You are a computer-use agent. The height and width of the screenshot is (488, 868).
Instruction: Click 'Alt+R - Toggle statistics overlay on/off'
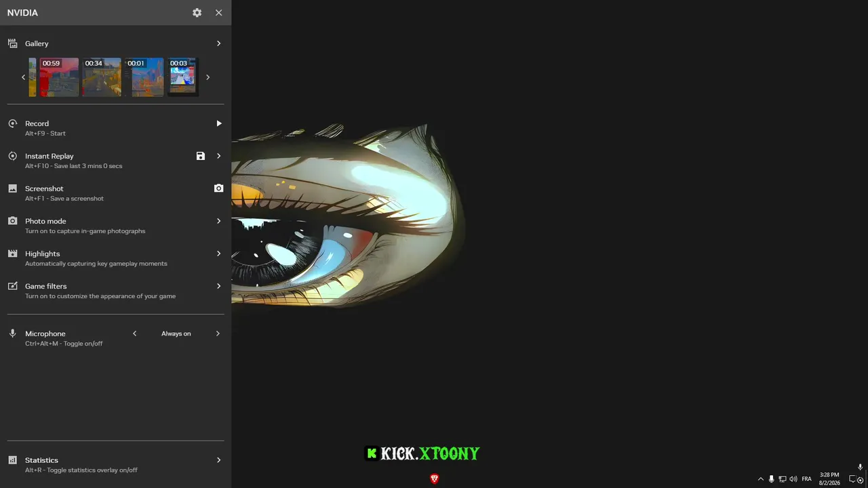click(x=81, y=470)
